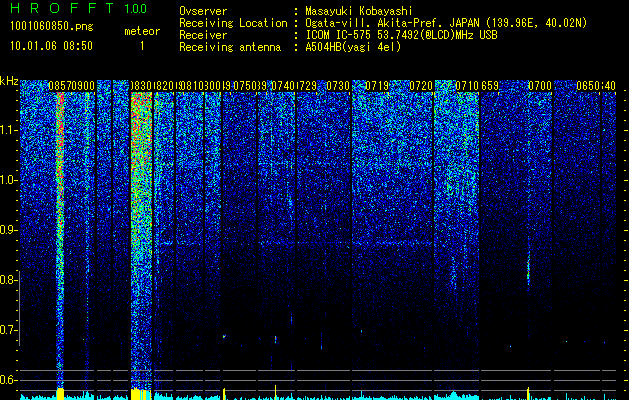Screen dimensions: 629x400
Task: Click the 1.0 kHz axis tick label
Action: click(9, 180)
